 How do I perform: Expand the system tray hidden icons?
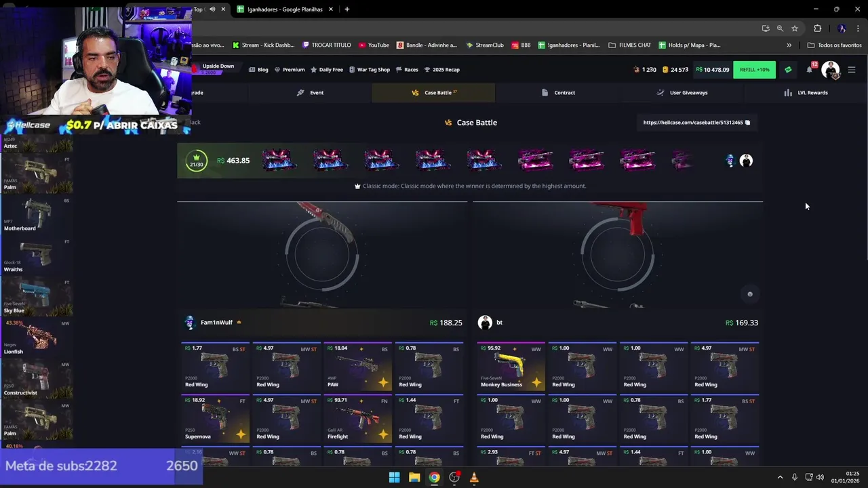(x=780, y=477)
